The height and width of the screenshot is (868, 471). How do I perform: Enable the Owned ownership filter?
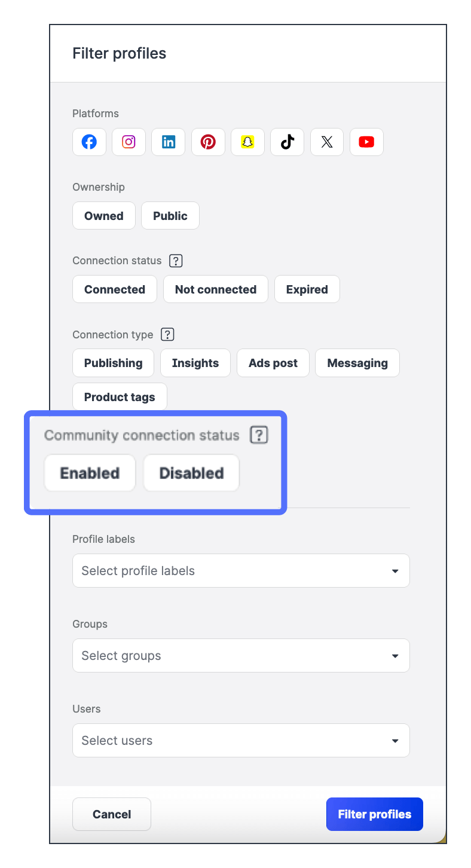coord(103,215)
